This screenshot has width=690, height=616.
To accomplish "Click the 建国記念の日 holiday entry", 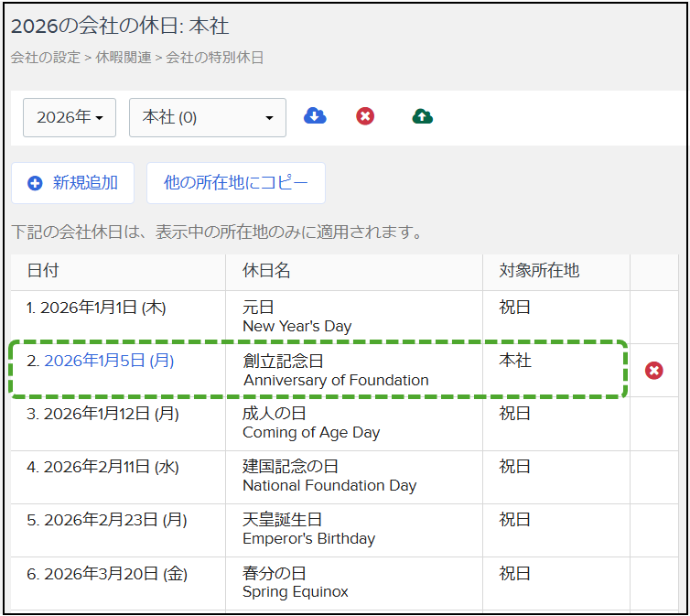I will [x=329, y=476].
